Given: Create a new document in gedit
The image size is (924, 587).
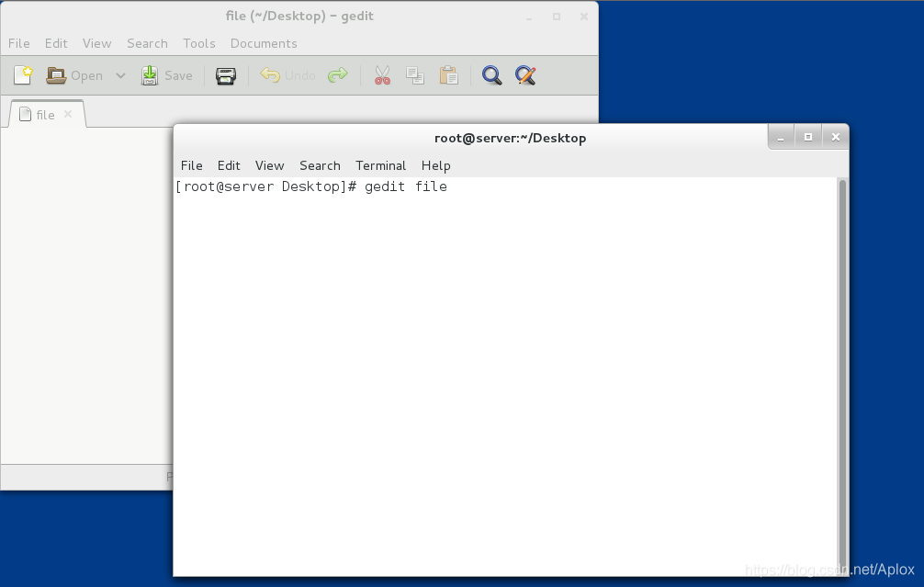Looking at the screenshot, I should (x=23, y=75).
